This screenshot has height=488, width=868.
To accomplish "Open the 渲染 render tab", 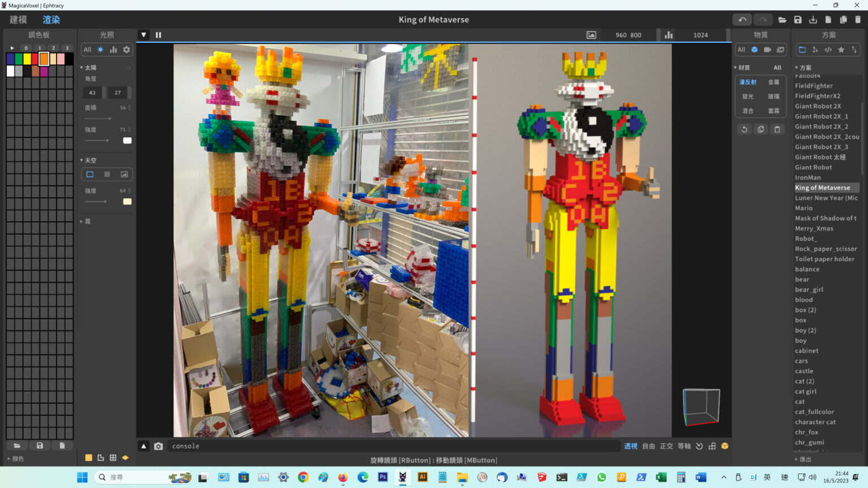I will [x=51, y=19].
